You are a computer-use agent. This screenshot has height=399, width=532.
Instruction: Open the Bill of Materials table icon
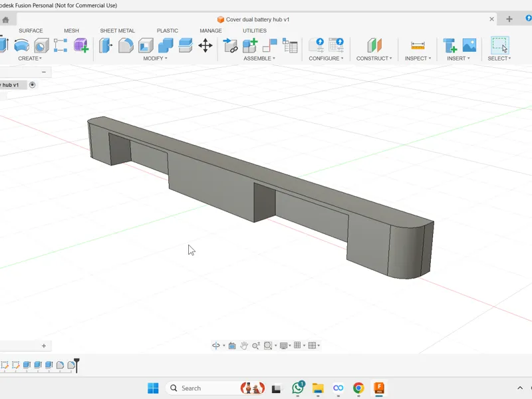pyautogui.click(x=290, y=45)
